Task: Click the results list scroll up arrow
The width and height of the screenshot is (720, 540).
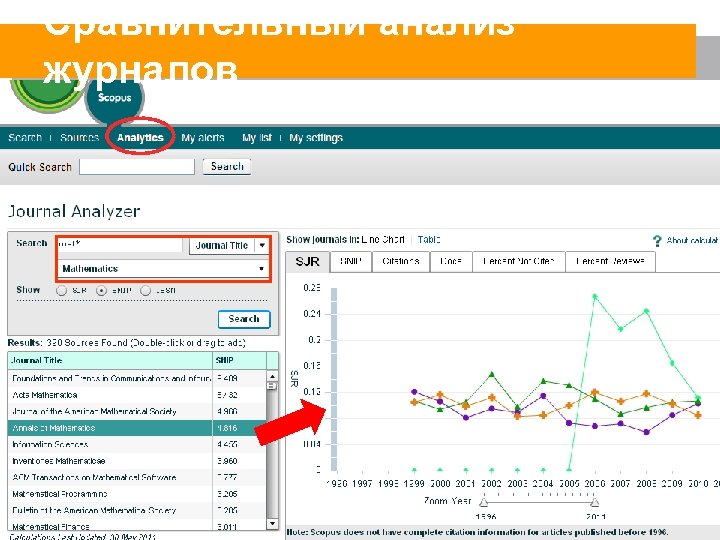Action: pos(272,377)
